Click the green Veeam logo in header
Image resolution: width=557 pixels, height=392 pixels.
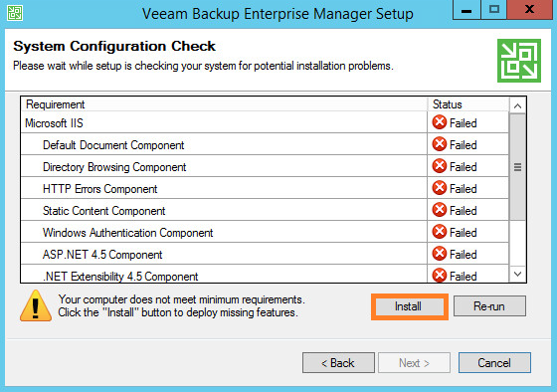pyautogui.click(x=519, y=61)
